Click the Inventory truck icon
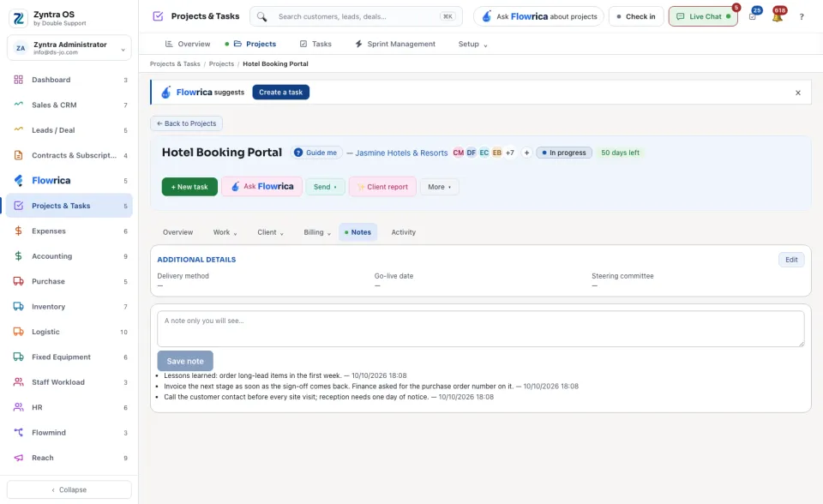823x504 pixels. click(18, 307)
